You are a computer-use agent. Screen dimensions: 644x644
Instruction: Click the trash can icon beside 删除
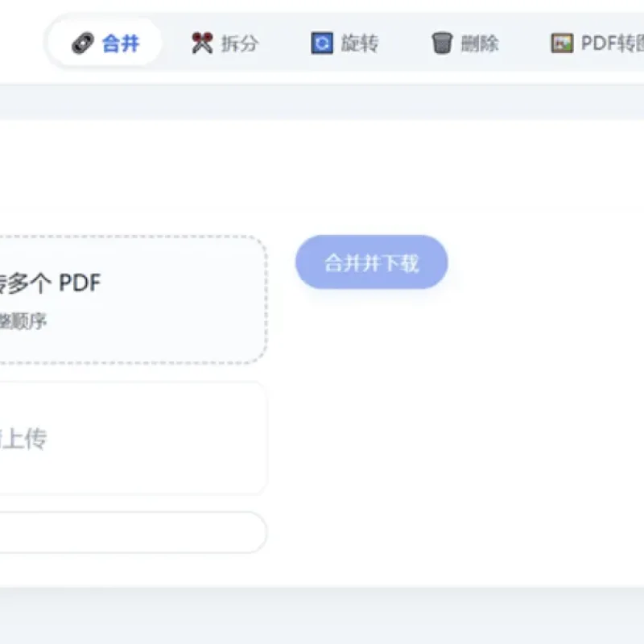pyautogui.click(x=442, y=43)
